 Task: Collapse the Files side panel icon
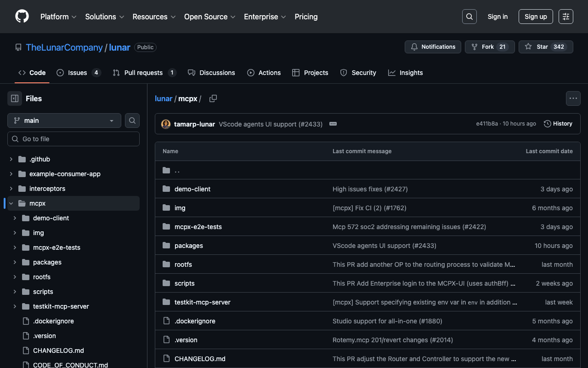click(x=15, y=98)
